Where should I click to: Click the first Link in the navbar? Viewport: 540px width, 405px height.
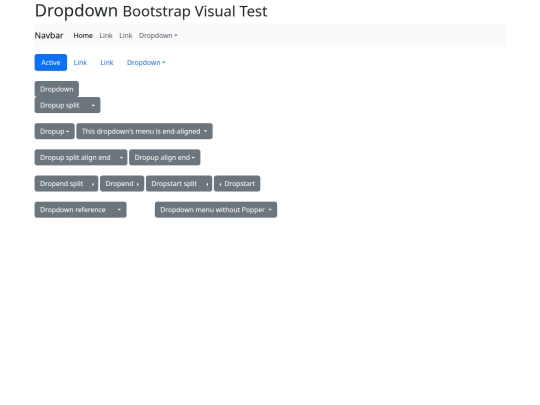(106, 35)
